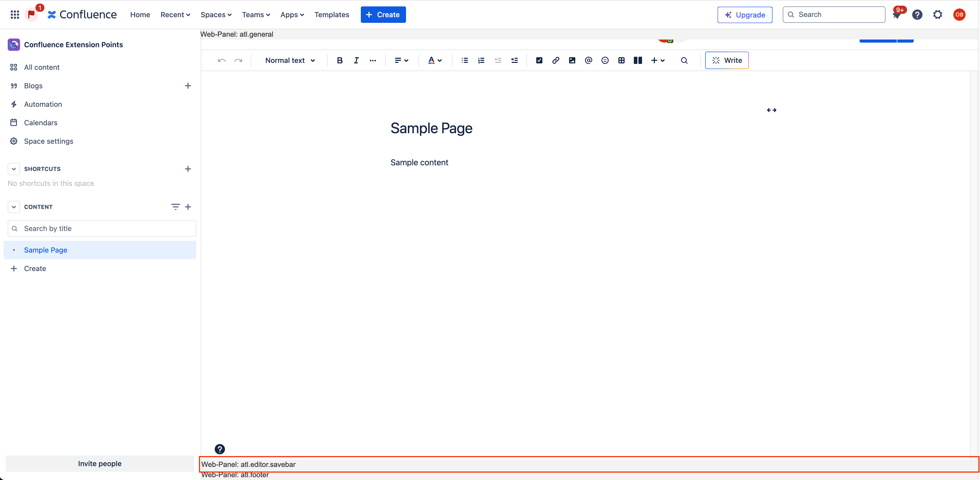This screenshot has height=480, width=980.
Task: Open more formatting options ellipsis
Action: (x=373, y=61)
